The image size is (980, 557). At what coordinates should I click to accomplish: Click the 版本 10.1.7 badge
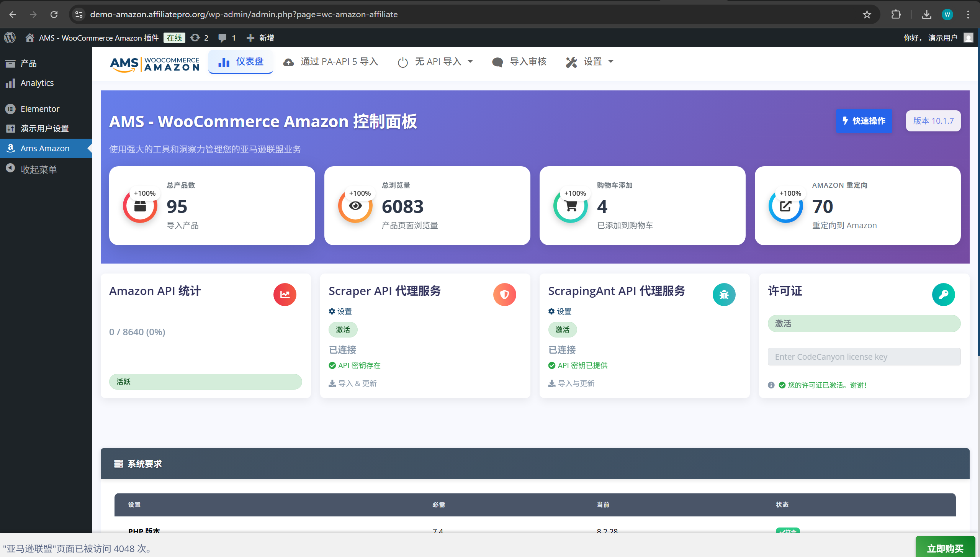pyautogui.click(x=933, y=121)
